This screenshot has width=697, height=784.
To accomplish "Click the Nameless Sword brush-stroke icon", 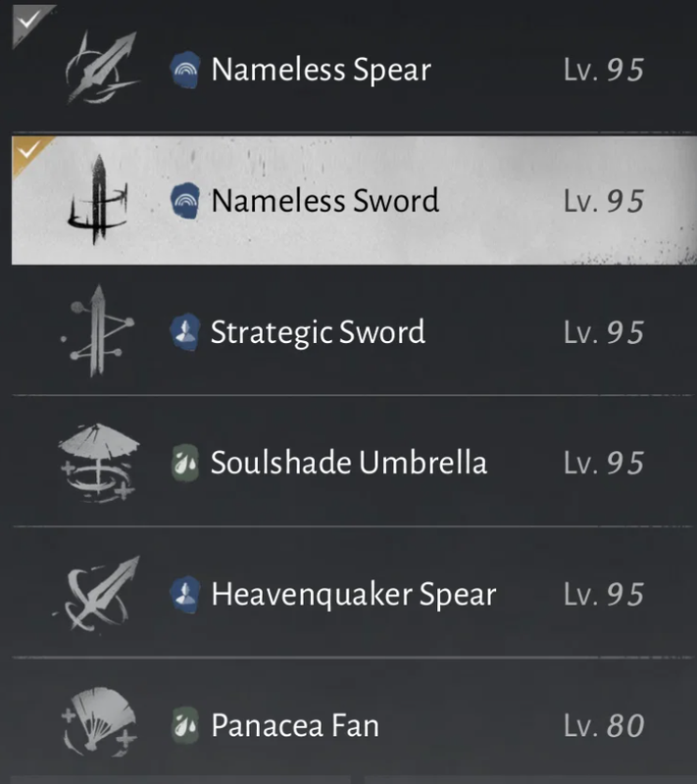I will pyautogui.click(x=98, y=200).
